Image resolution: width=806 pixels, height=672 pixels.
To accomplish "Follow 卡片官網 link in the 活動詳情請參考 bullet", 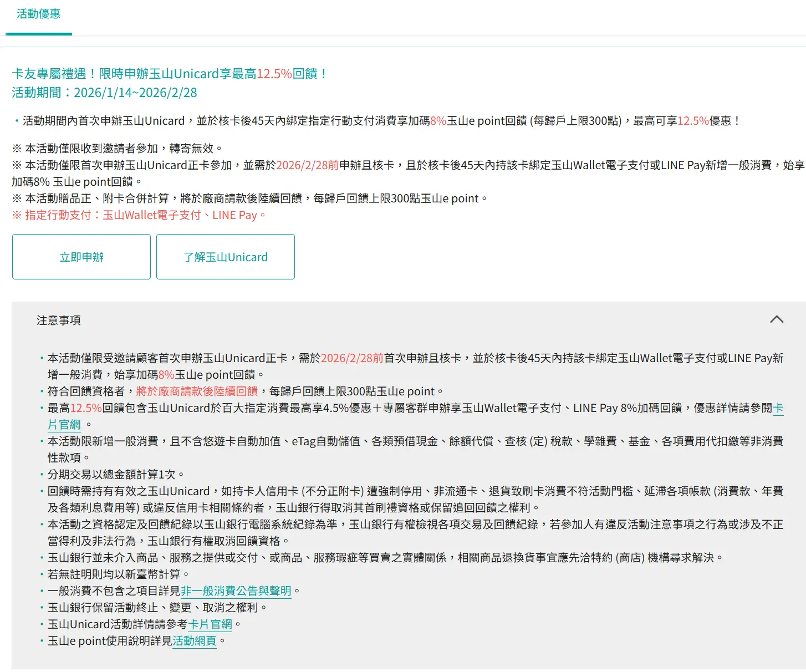I will coord(210,624).
